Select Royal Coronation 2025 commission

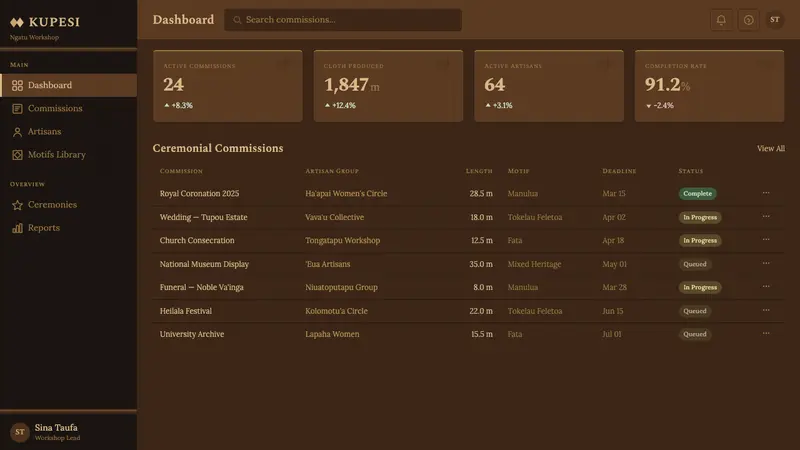(199, 193)
